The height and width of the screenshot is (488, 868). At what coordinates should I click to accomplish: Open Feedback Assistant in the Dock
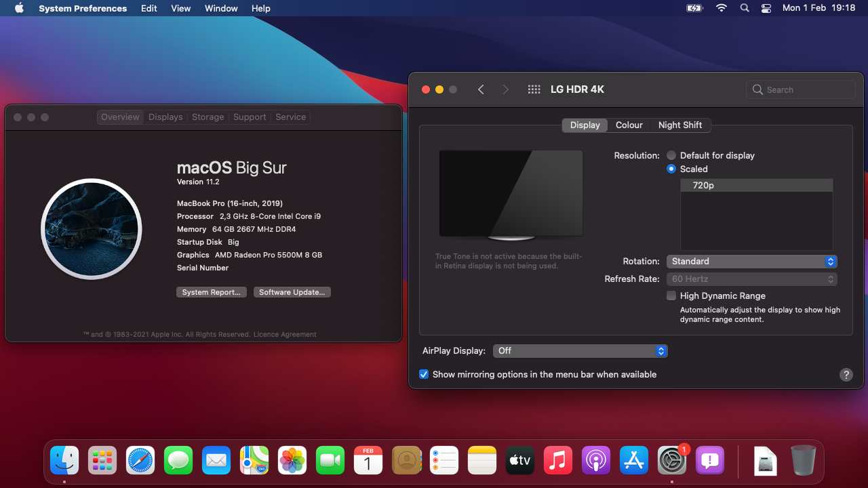pos(710,461)
